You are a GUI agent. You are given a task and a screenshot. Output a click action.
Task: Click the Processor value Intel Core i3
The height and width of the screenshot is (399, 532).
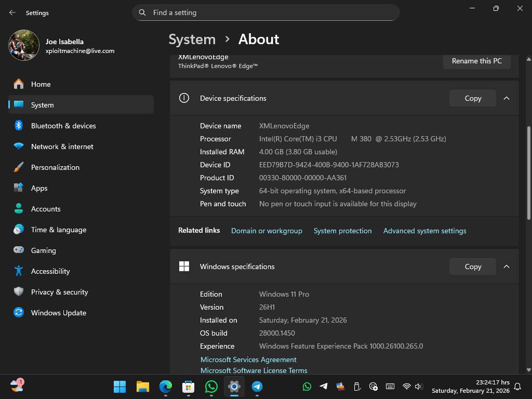(353, 139)
